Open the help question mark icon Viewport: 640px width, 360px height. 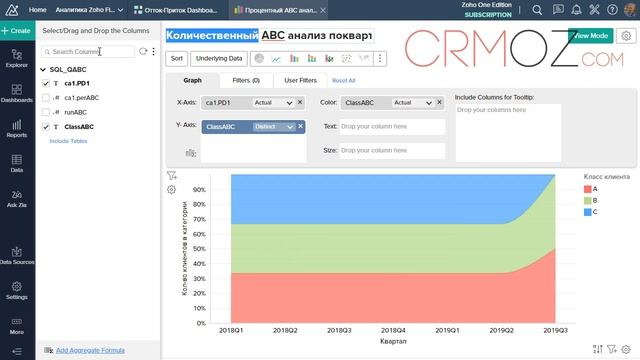612,10
